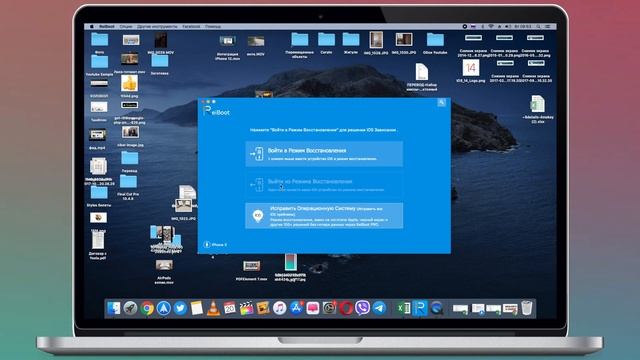Open the Apple menu
The width and height of the screenshot is (640, 360).
click(x=92, y=27)
